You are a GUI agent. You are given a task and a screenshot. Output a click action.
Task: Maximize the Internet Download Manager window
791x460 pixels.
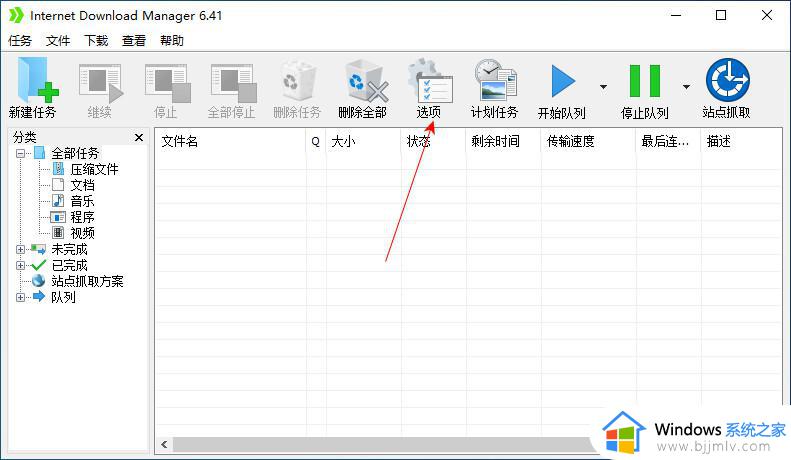pos(721,16)
